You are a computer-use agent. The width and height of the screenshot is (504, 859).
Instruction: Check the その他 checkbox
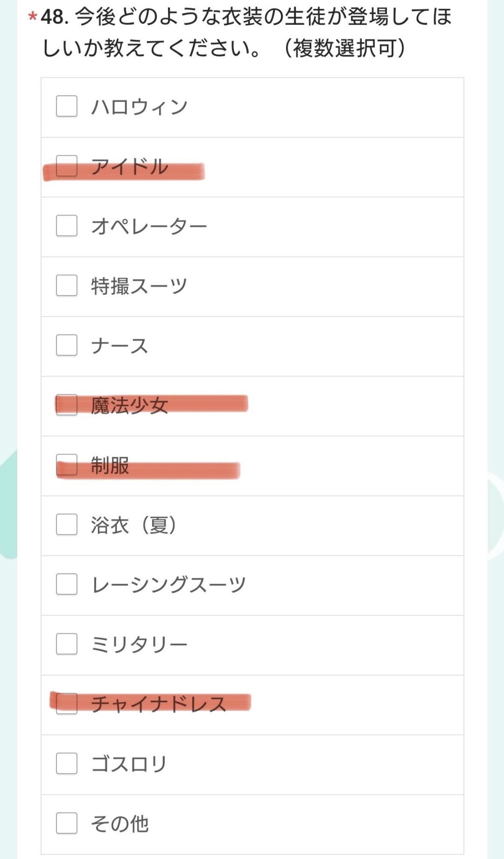tap(67, 824)
